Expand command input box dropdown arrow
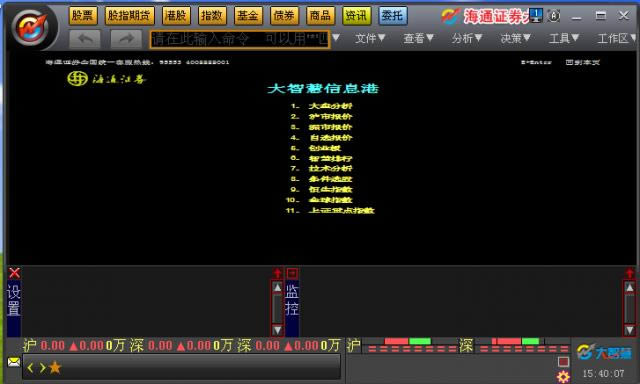The width and height of the screenshot is (640, 384). [x=336, y=38]
